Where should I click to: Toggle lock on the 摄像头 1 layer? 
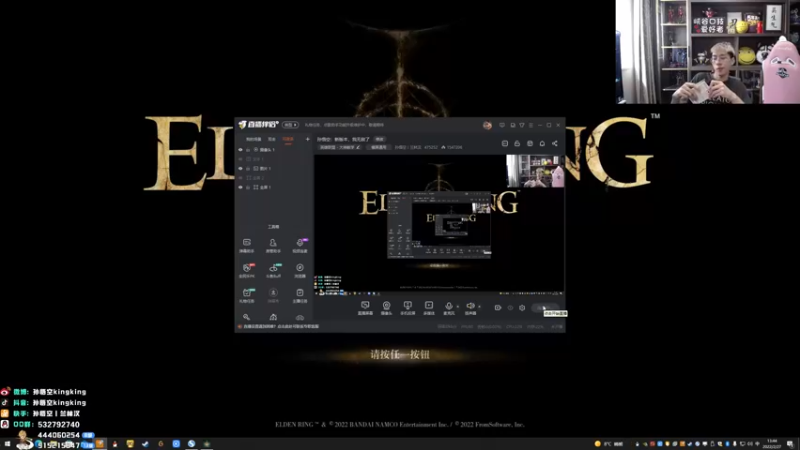pos(248,150)
